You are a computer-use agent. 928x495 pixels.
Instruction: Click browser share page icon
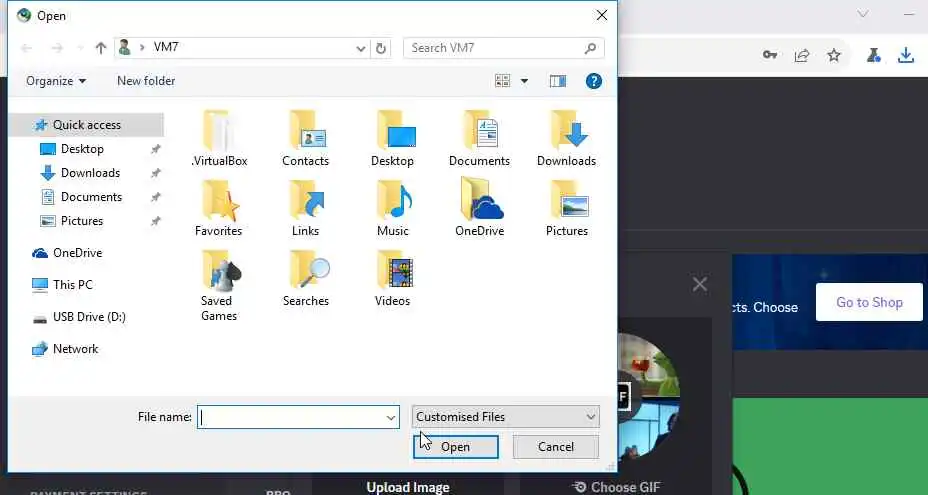[802, 55]
